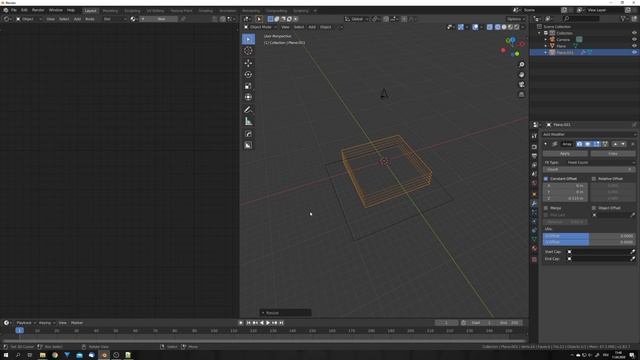This screenshot has height=360, width=640.
Task: Switch perspective/orthographic grid icon
Action: click(521, 94)
